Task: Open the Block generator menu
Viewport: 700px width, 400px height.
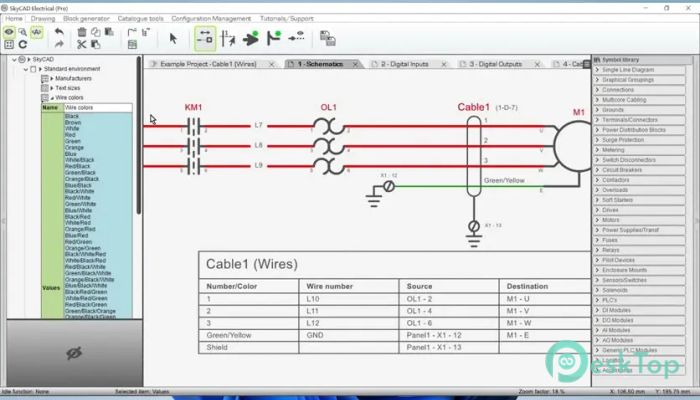Action: click(x=86, y=19)
